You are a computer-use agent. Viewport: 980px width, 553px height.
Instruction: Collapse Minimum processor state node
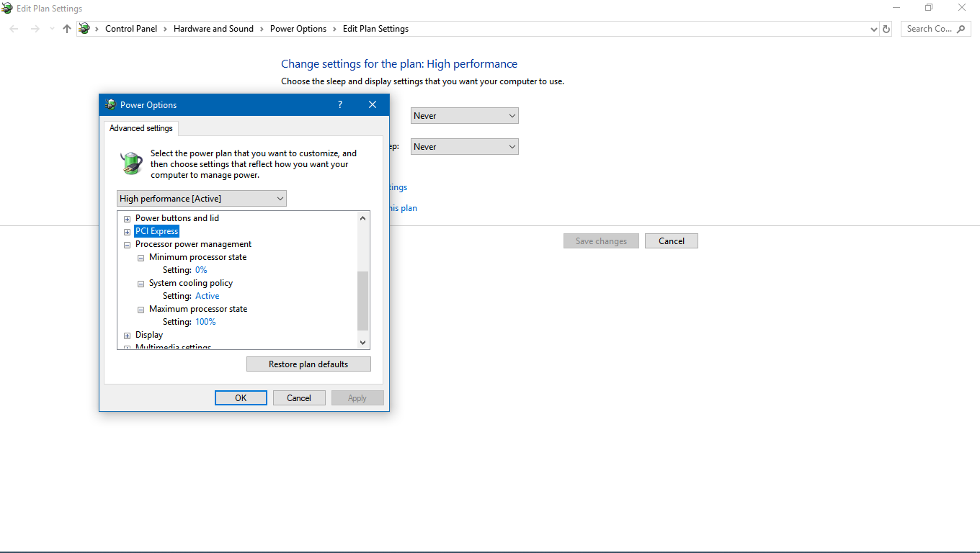pos(141,258)
